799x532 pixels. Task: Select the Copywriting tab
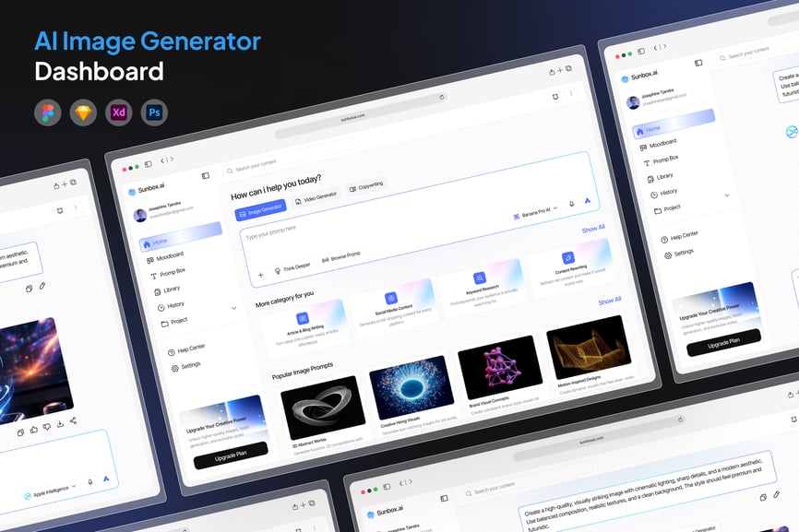pos(365,186)
